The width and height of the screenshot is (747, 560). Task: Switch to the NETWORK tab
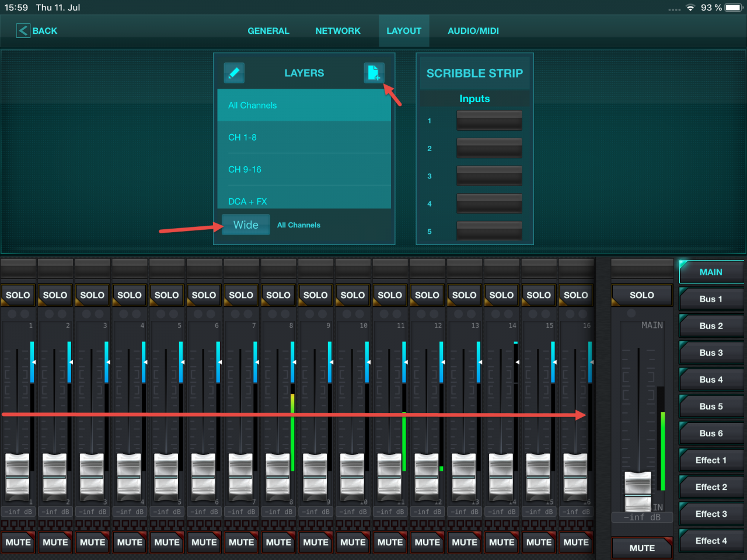(x=338, y=31)
